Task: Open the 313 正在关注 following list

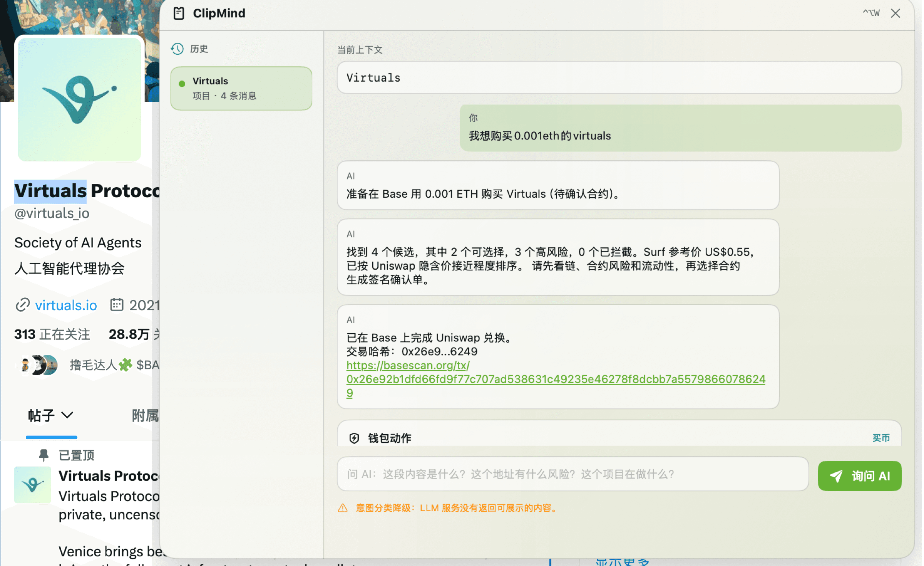Action: (52, 334)
